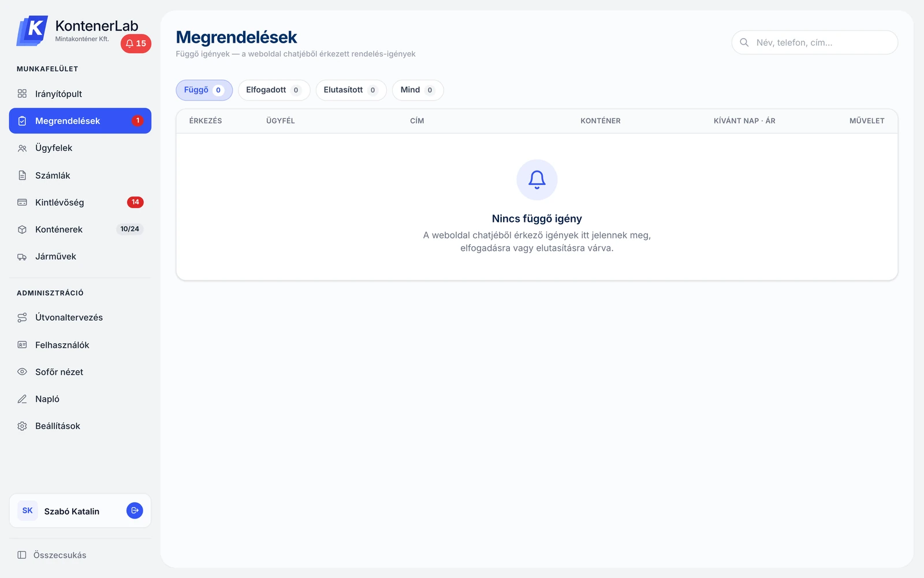Click the Számlák document icon

(x=22, y=175)
